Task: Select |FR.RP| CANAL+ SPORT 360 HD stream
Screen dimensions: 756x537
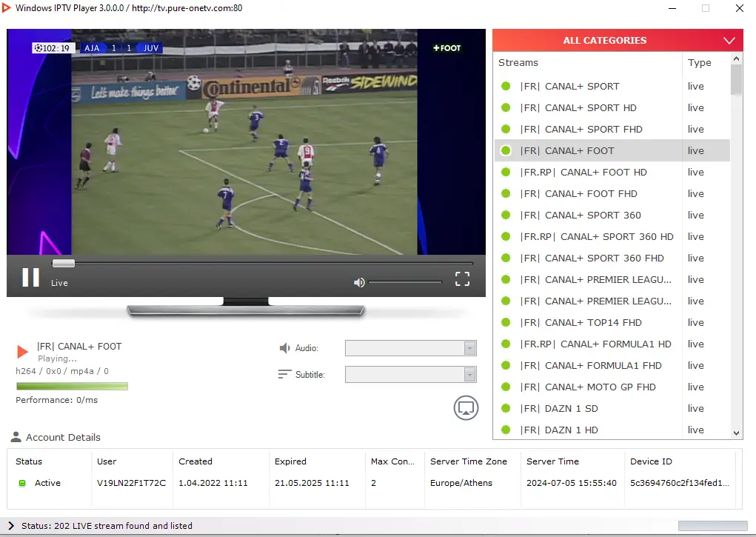Action: [612, 236]
